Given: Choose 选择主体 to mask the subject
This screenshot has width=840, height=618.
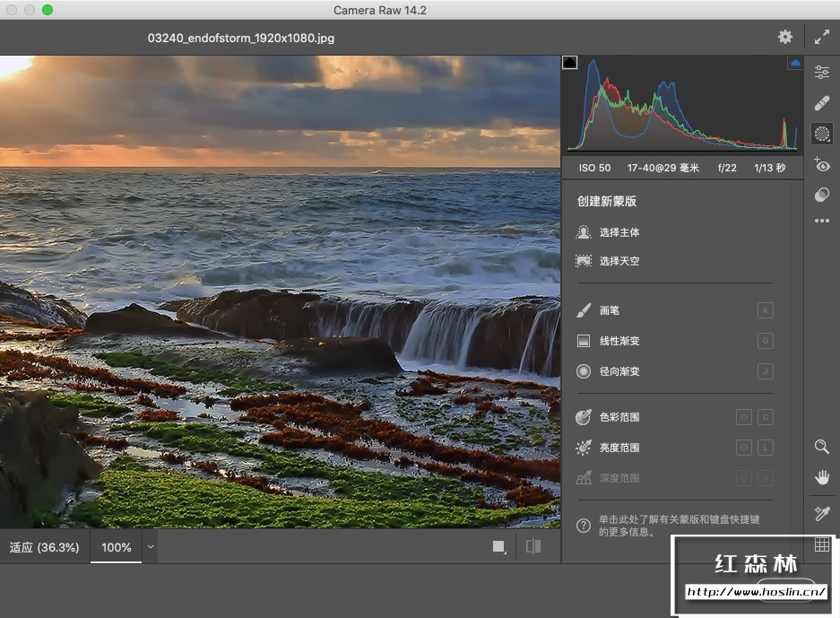Looking at the screenshot, I should click(619, 232).
